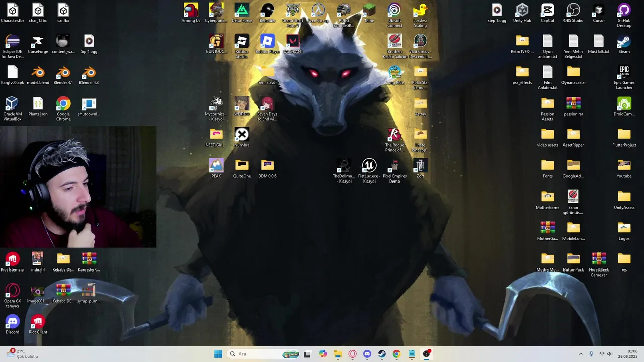Select the DroidCam shortcut icon
The width and height of the screenshot is (644, 362).
(x=624, y=107)
